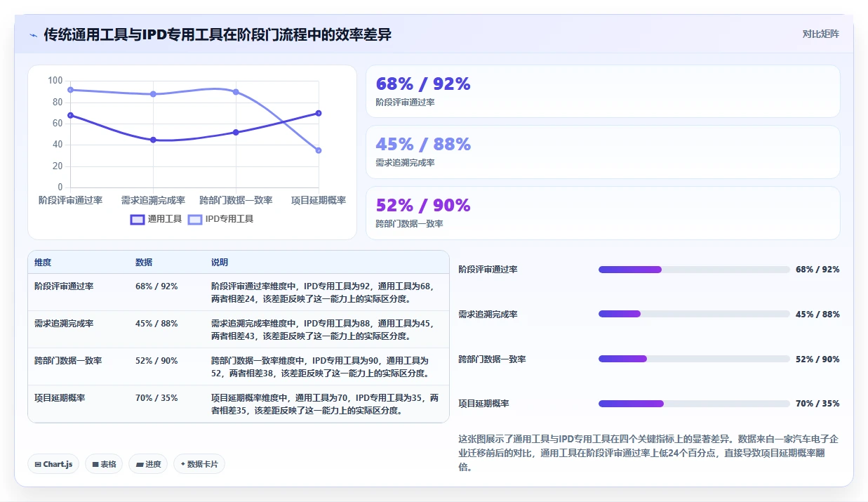Screen dimensions: 868x502
Task: Toggle the IPD专用工具 legend swatch
Action: pyautogui.click(x=195, y=219)
